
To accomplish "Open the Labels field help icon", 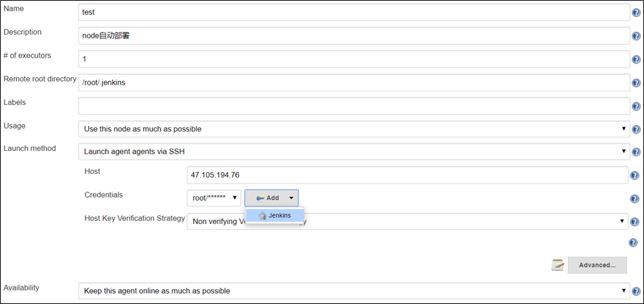I will [x=635, y=107].
